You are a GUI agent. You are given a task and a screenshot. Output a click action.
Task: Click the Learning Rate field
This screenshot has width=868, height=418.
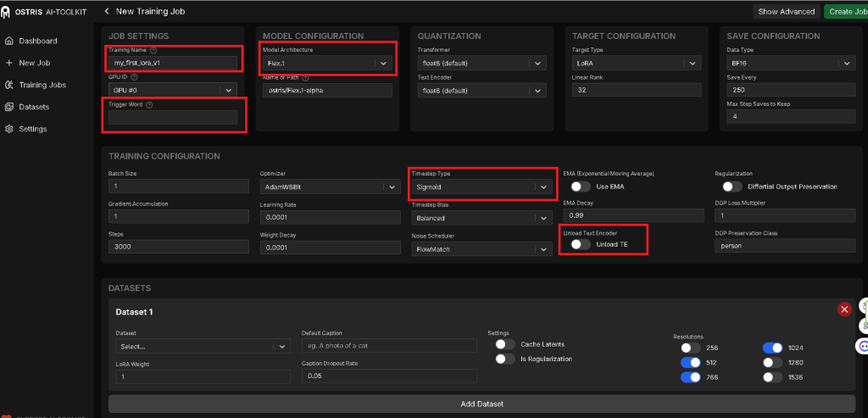coord(330,217)
